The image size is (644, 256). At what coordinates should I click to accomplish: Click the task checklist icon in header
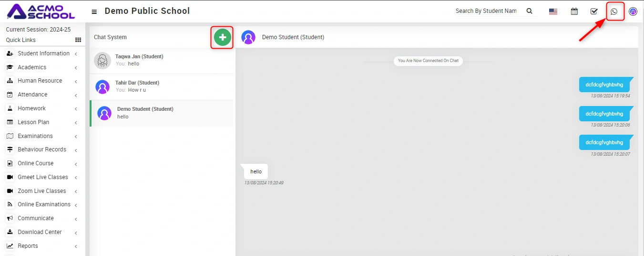coord(594,11)
